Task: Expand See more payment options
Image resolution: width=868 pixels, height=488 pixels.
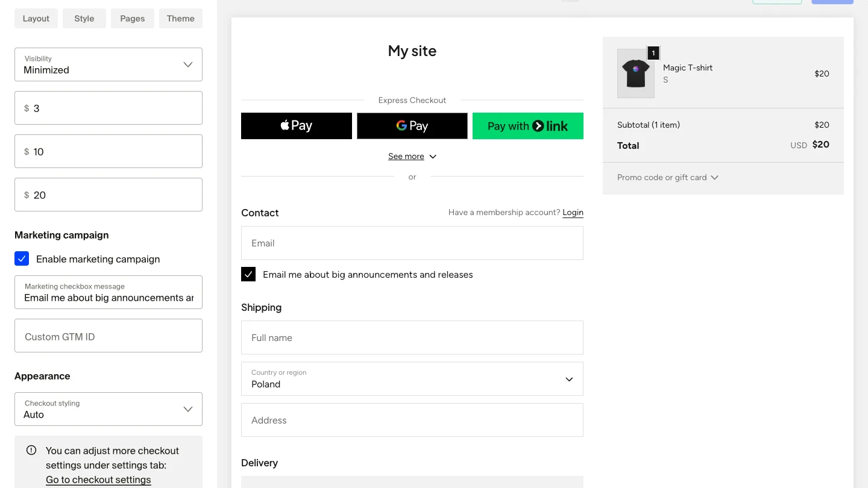Action: click(x=412, y=156)
